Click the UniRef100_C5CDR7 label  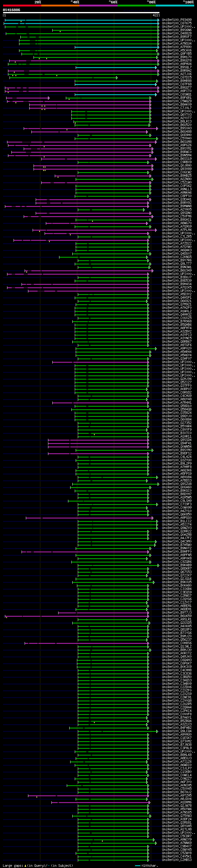(x=177, y=836)
